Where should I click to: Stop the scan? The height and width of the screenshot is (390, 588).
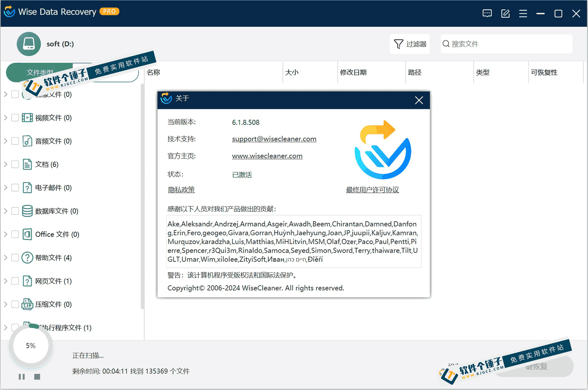pos(37,377)
